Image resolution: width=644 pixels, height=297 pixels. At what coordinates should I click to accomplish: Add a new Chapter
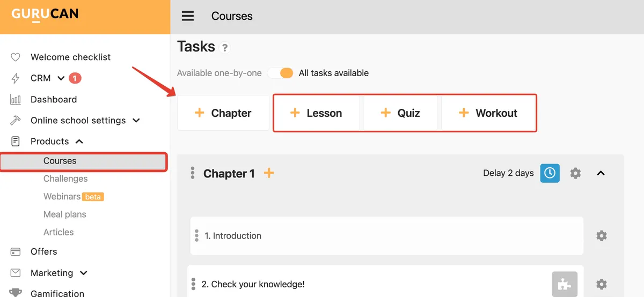click(x=223, y=113)
